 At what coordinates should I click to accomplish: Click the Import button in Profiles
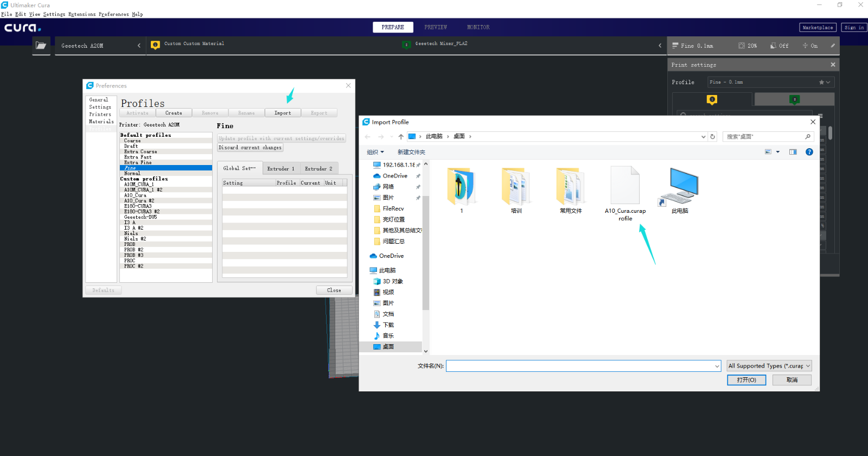283,113
